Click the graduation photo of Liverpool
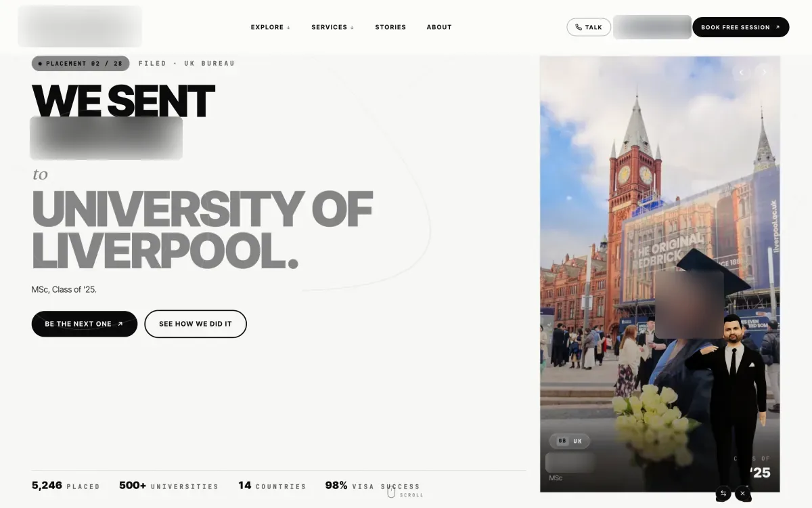This screenshot has height=508, width=812. [660, 274]
